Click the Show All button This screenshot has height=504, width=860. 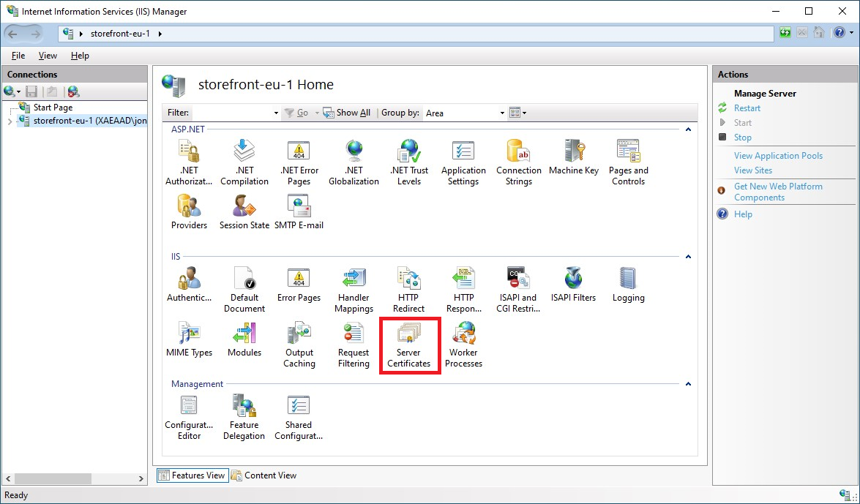click(347, 113)
